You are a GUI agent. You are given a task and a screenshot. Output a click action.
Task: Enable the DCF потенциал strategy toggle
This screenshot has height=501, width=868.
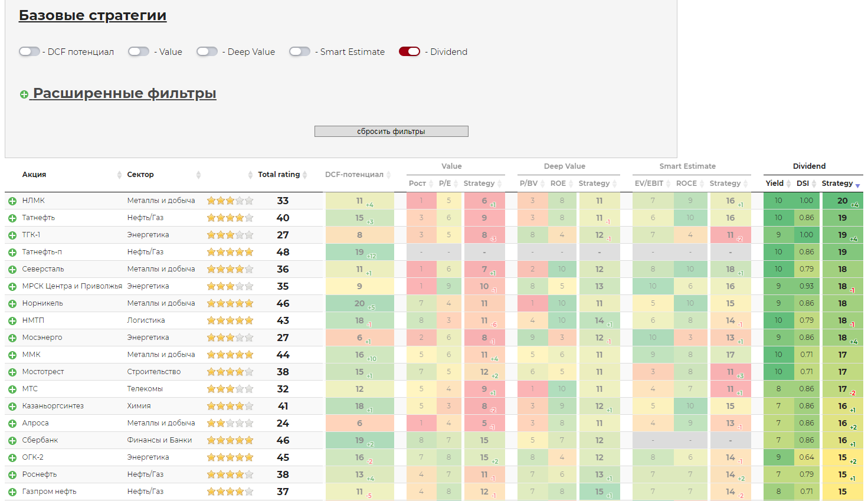pyautogui.click(x=30, y=51)
